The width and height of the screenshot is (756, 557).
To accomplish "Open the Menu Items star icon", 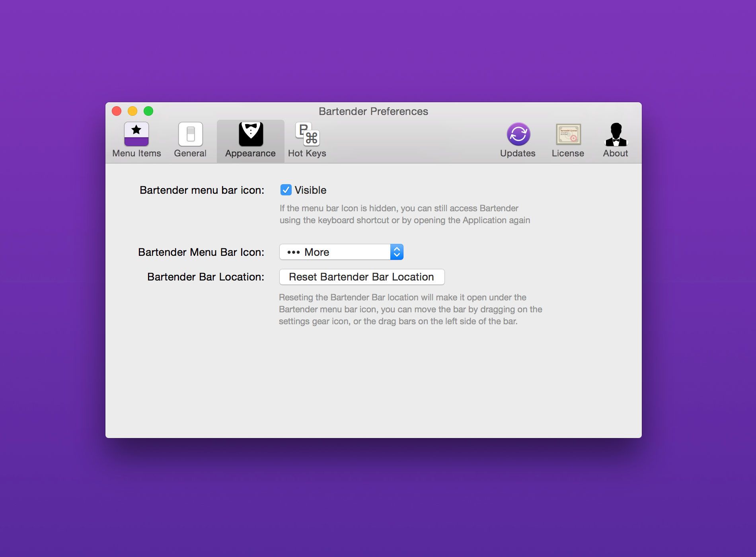I will [x=136, y=134].
